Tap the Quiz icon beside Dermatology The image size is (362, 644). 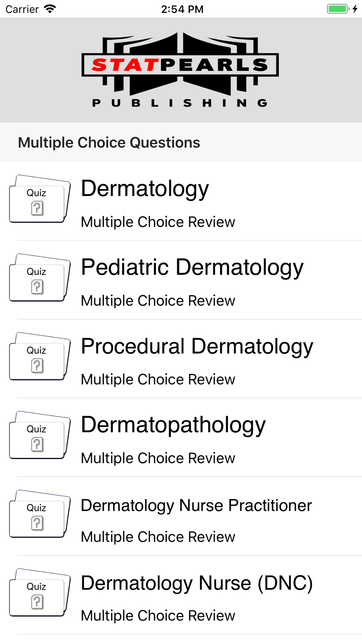click(x=39, y=199)
